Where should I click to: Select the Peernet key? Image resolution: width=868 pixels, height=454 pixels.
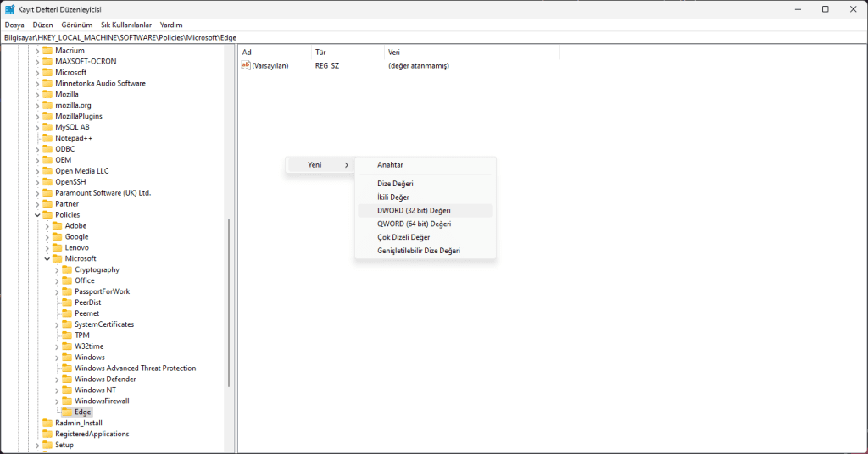(87, 313)
